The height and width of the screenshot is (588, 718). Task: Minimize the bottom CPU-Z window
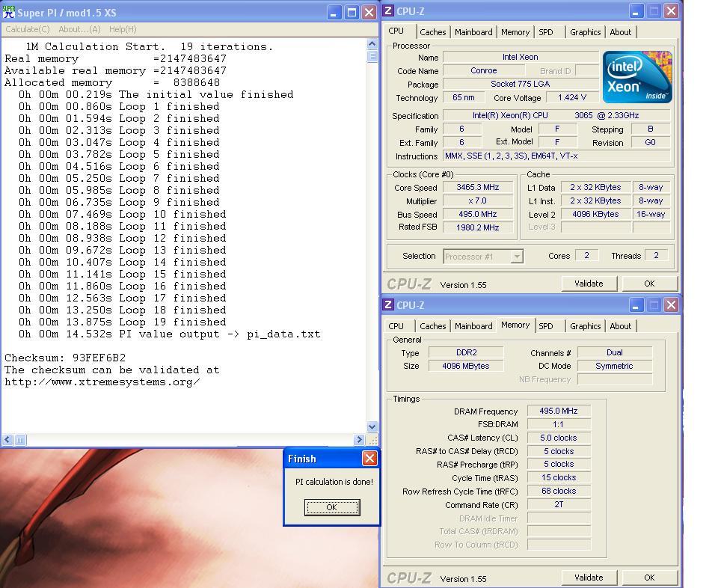636,305
